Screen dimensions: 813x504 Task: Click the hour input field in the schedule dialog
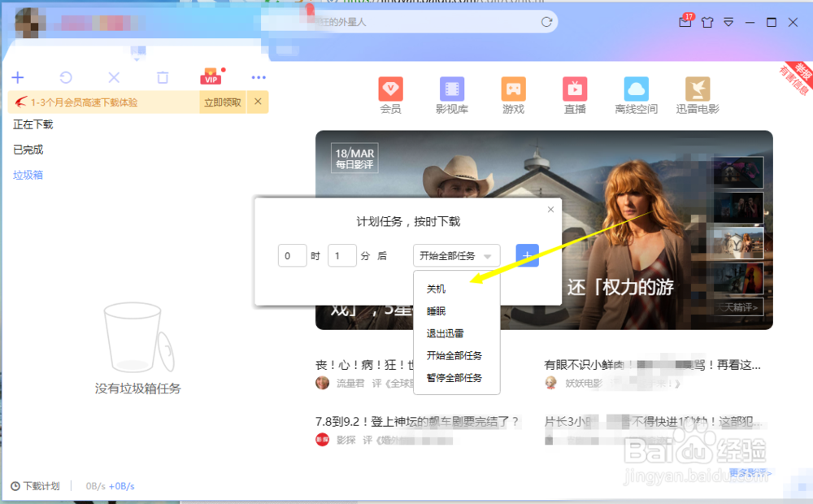click(x=292, y=255)
